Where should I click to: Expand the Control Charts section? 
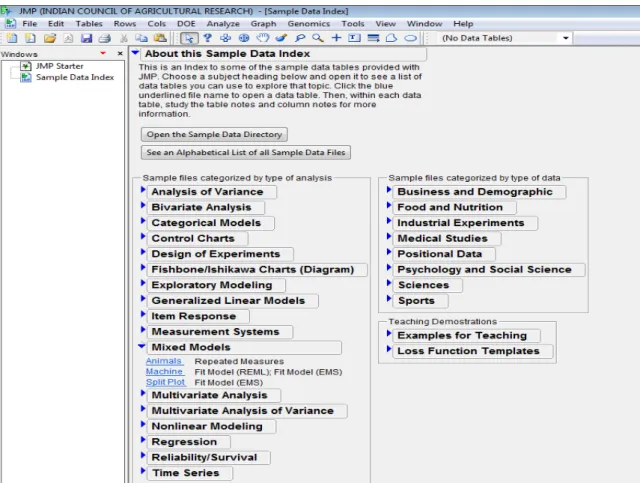[x=143, y=236]
